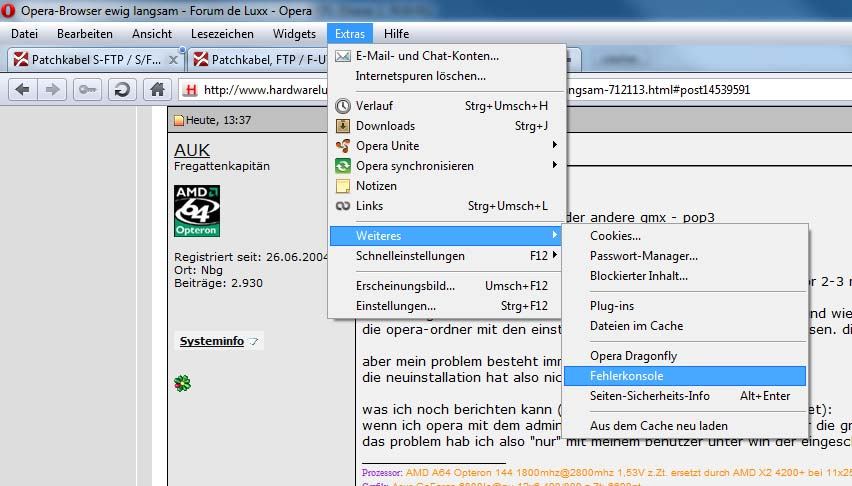852x486 pixels.
Task: Open the Datei menu
Action: [24, 34]
